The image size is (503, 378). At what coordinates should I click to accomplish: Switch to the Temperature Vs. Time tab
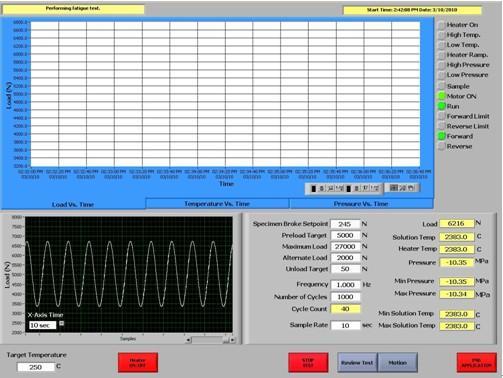217,204
